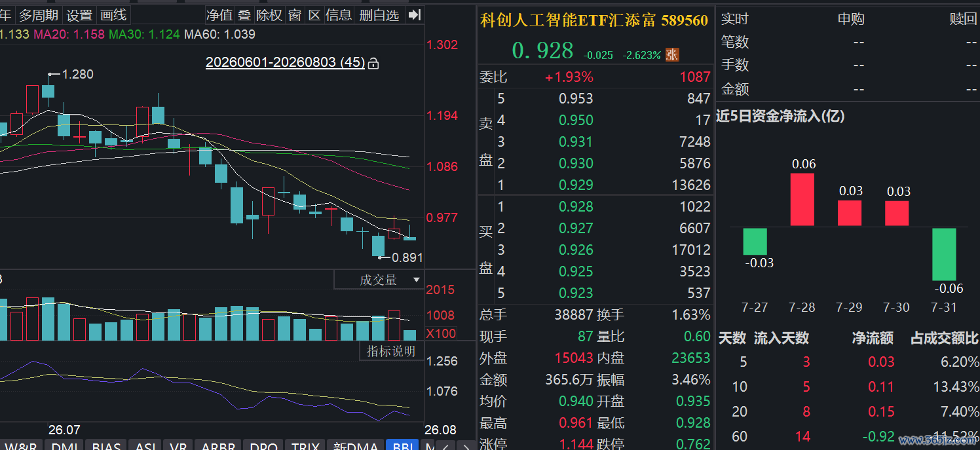
Task: Click the 7-29 red inflow bar
Action: 850,213
